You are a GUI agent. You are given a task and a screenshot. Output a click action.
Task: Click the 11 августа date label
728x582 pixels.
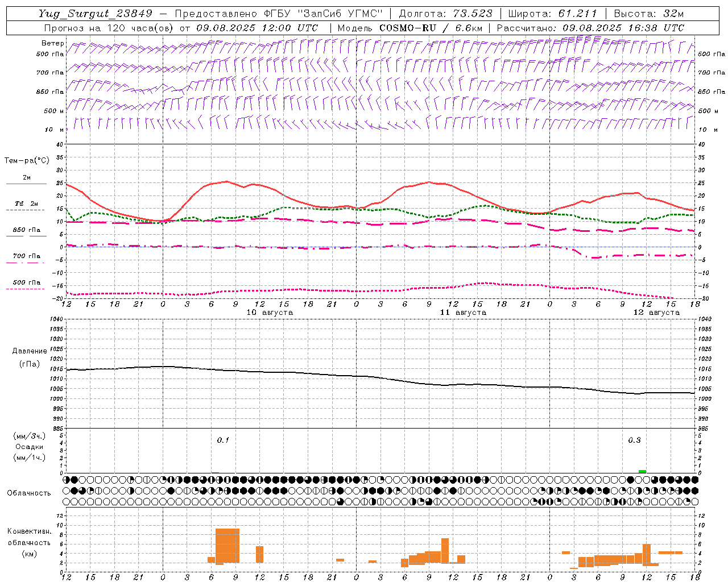coord(463,313)
